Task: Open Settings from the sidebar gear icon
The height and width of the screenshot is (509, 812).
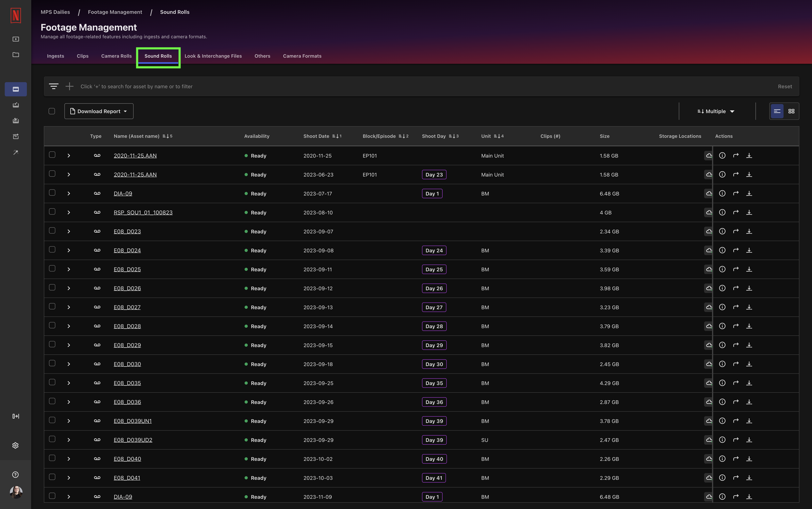Action: (15, 445)
